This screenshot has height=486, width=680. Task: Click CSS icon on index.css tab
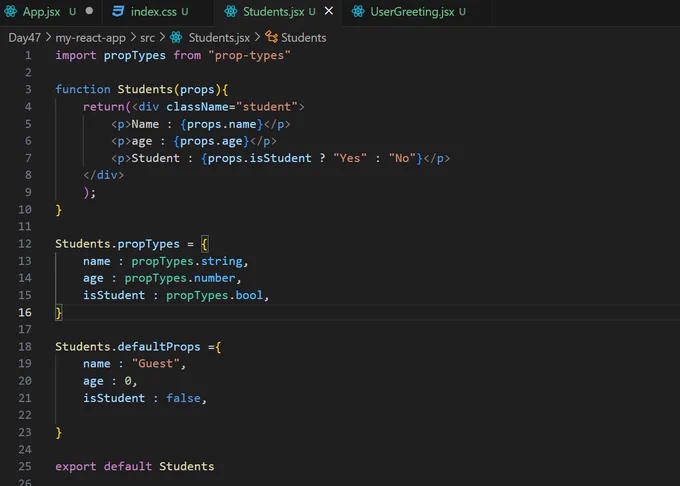[x=118, y=11]
